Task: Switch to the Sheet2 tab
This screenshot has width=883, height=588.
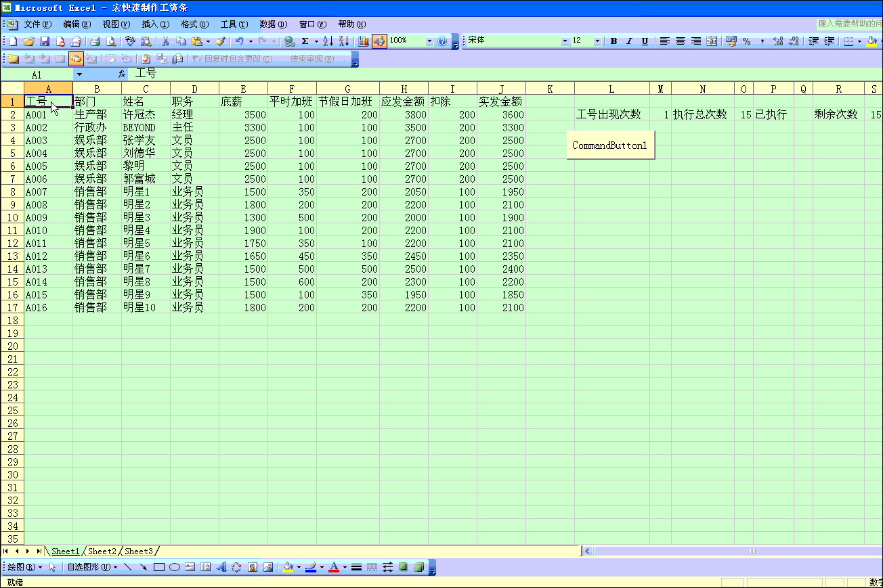Action: pyautogui.click(x=102, y=551)
